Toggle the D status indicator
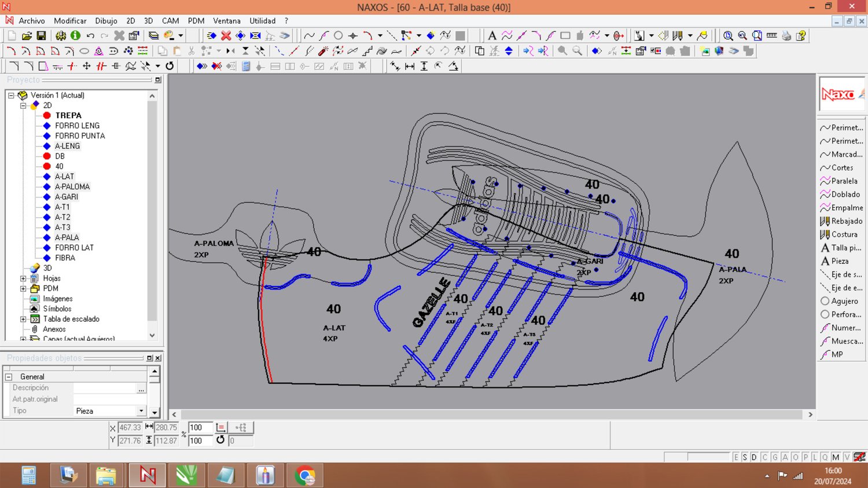 [754, 457]
